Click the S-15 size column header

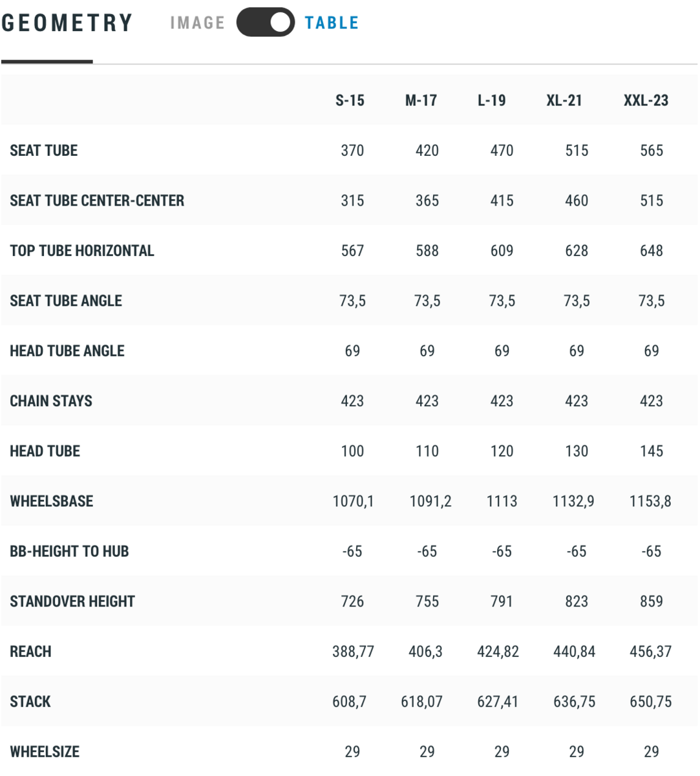tap(350, 101)
